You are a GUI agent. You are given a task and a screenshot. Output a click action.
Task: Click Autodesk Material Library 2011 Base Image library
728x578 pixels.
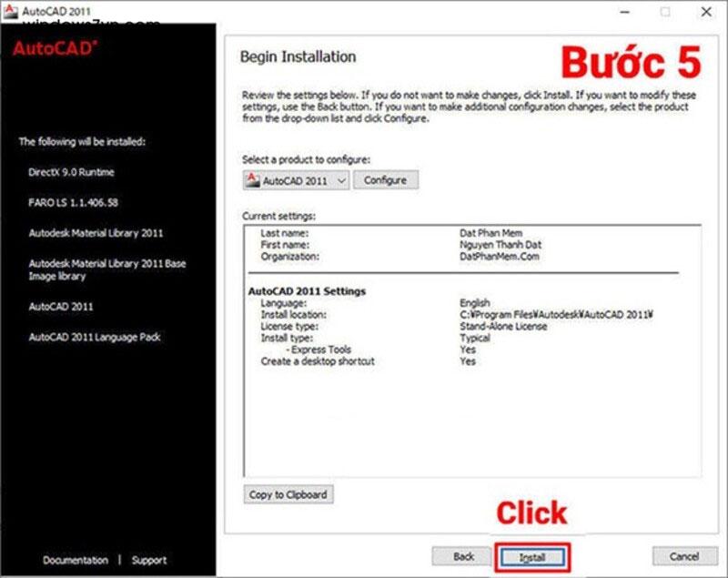(106, 269)
